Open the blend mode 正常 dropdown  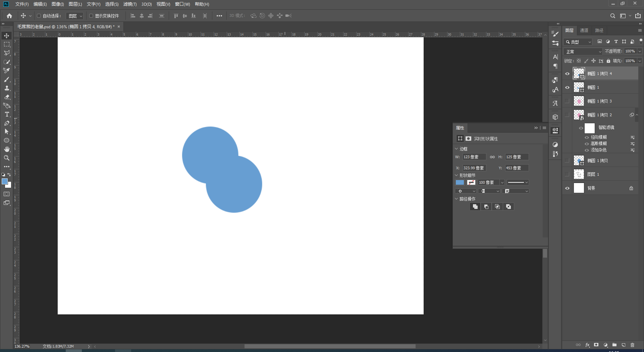(x=584, y=51)
